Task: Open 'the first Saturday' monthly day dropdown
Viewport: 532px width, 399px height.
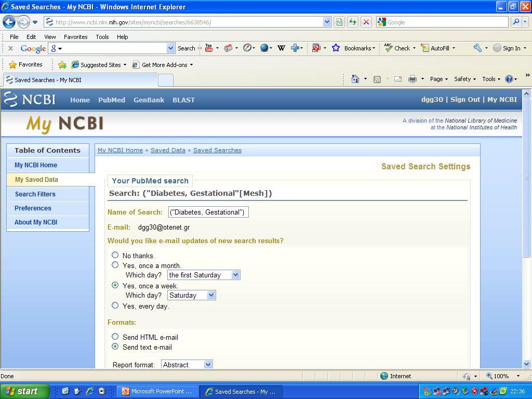Action: (x=204, y=275)
